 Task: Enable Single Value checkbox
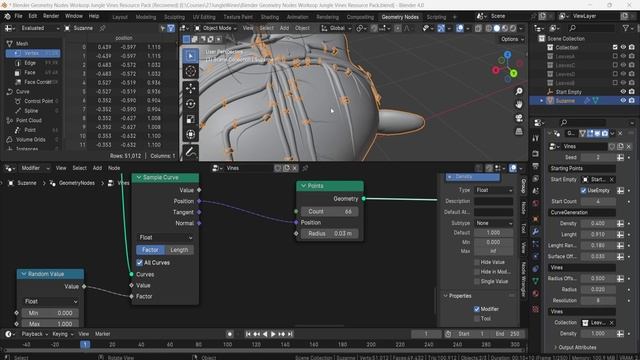pyautogui.click(x=477, y=281)
